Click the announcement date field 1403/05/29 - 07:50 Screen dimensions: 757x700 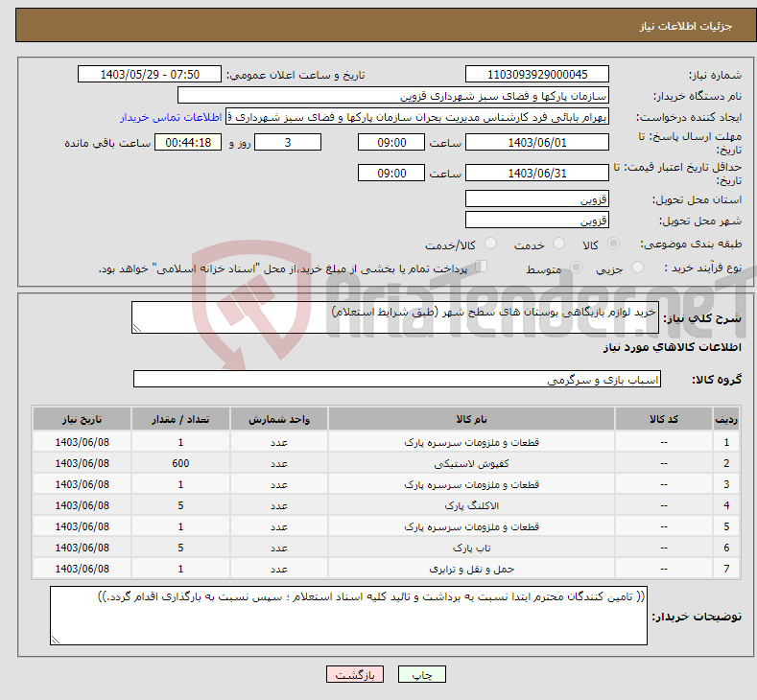[150, 74]
